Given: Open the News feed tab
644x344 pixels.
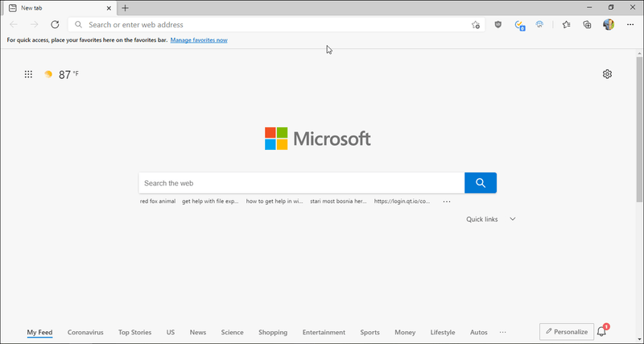Looking at the screenshot, I should 198,332.
